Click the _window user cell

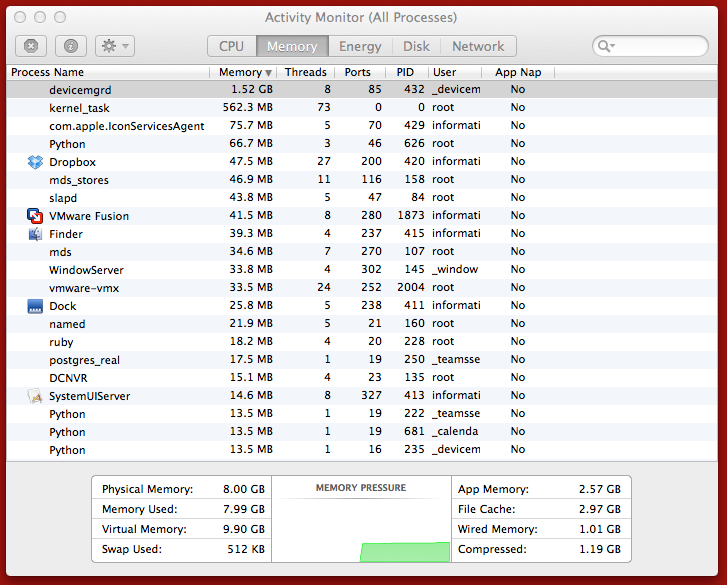(x=455, y=269)
